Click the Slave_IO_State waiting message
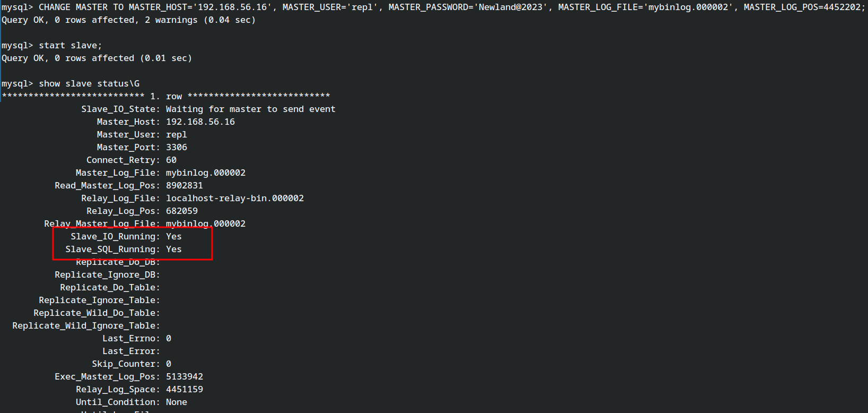The height and width of the screenshot is (413, 868). (x=251, y=109)
